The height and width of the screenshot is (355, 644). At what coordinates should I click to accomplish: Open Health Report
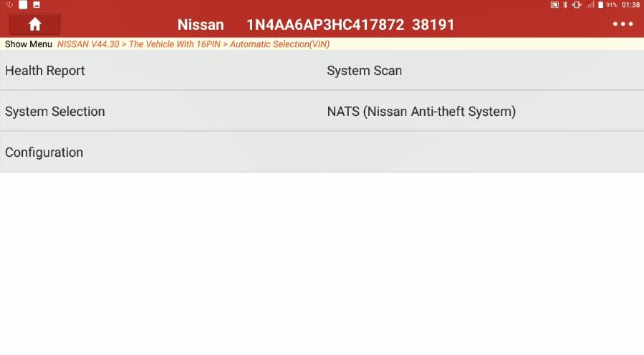click(x=161, y=71)
